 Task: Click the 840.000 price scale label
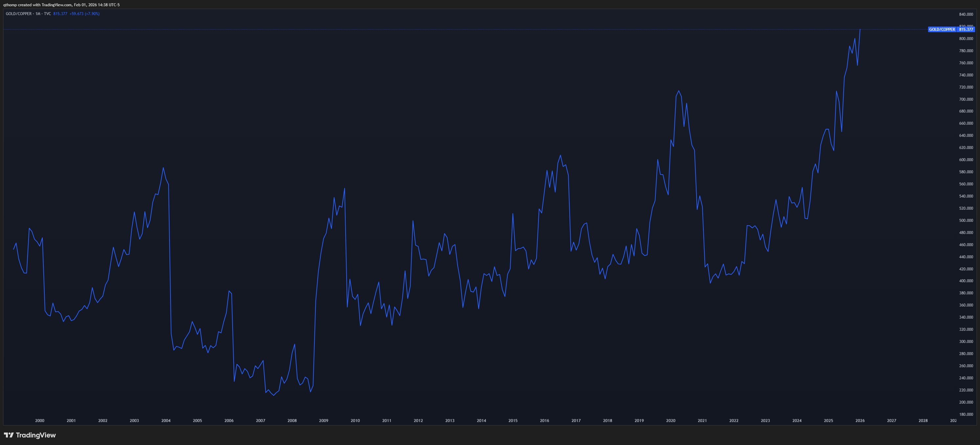[966, 14]
